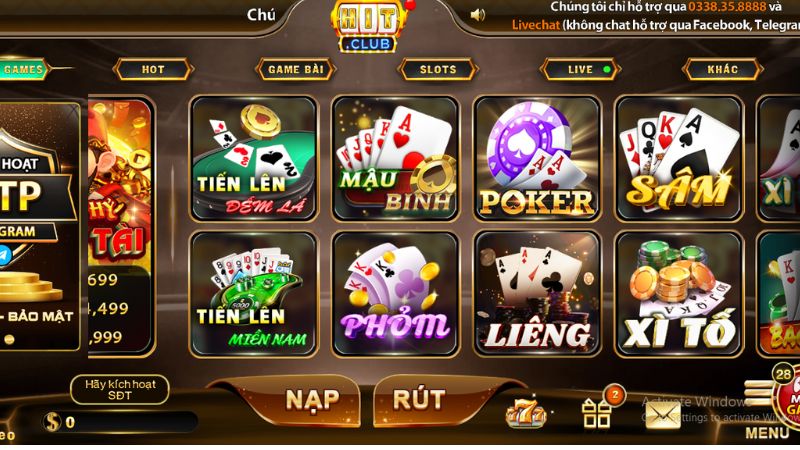
Task: Open the Poker game tile
Action: coord(537,159)
